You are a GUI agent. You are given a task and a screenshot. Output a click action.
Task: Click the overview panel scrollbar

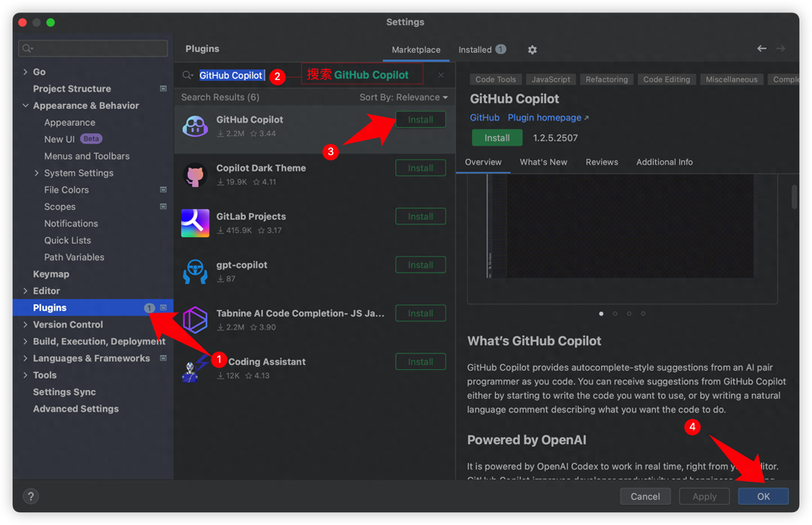point(795,197)
